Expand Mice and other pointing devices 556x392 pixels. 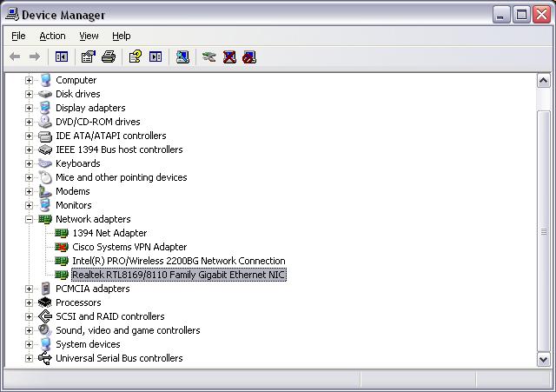[x=29, y=177]
